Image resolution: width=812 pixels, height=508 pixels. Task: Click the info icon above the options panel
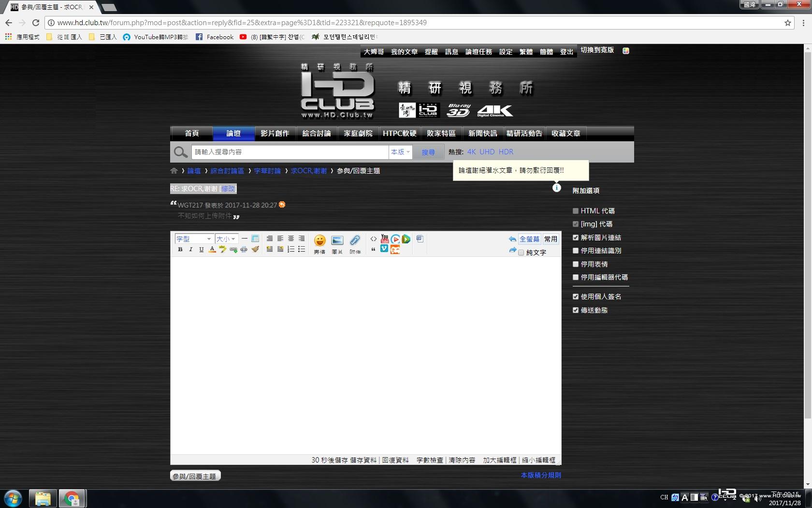(x=557, y=188)
